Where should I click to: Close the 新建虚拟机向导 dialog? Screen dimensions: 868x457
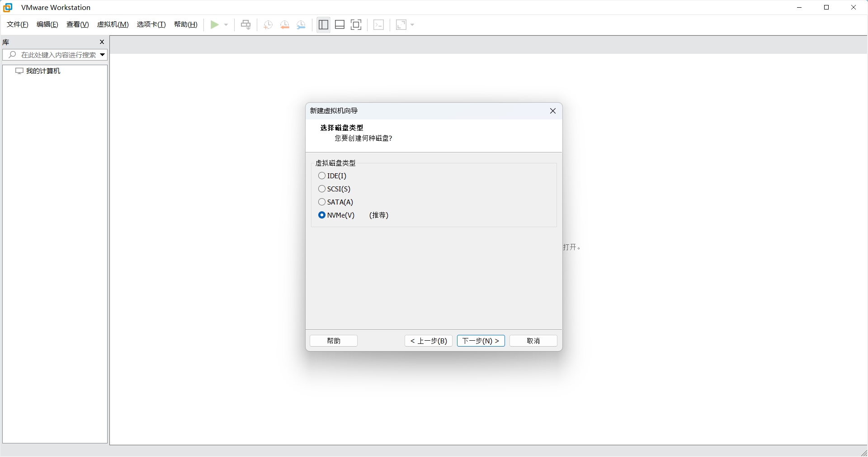click(x=553, y=111)
